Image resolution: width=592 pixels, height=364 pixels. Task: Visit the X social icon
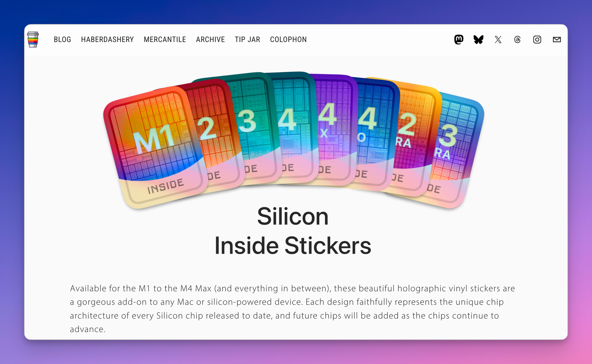498,39
